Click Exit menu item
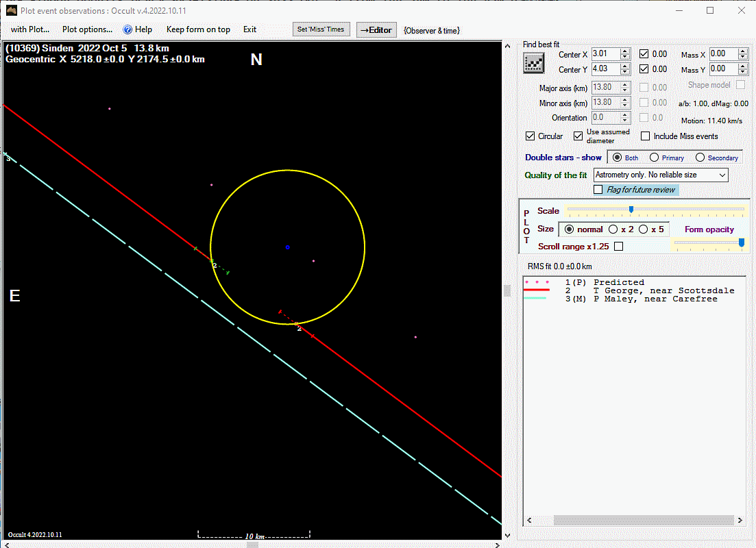Viewport: 756px width, 548px height. tap(249, 29)
